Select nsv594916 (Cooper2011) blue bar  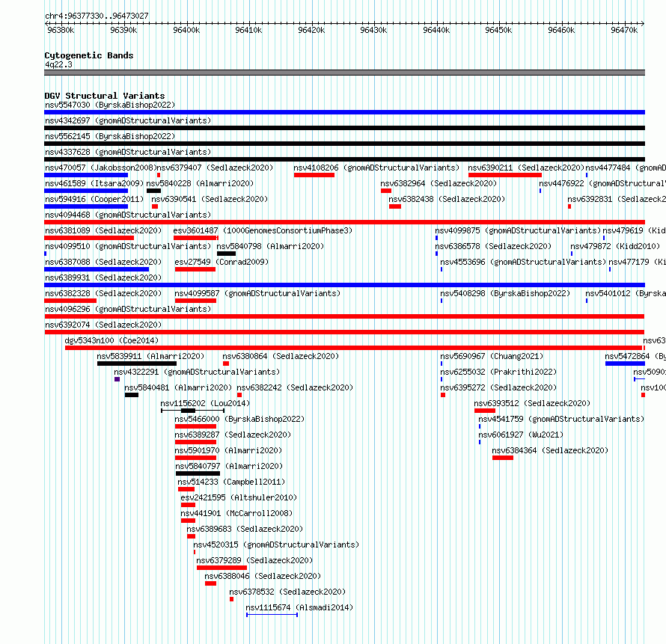[x=86, y=206]
